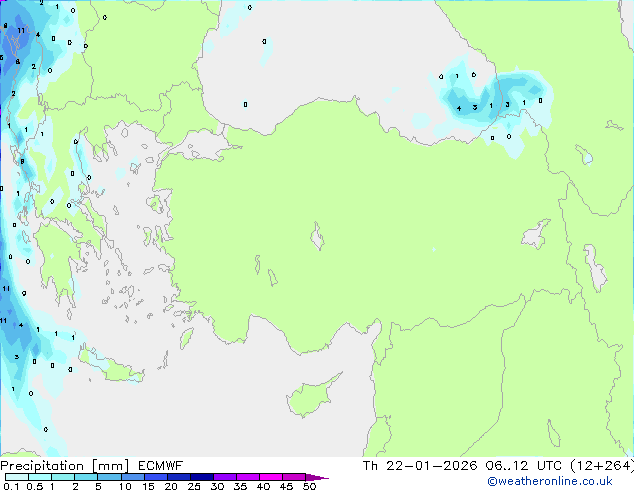
Task: Click the (12+264) forecast hour label
Action: [x=602, y=466]
